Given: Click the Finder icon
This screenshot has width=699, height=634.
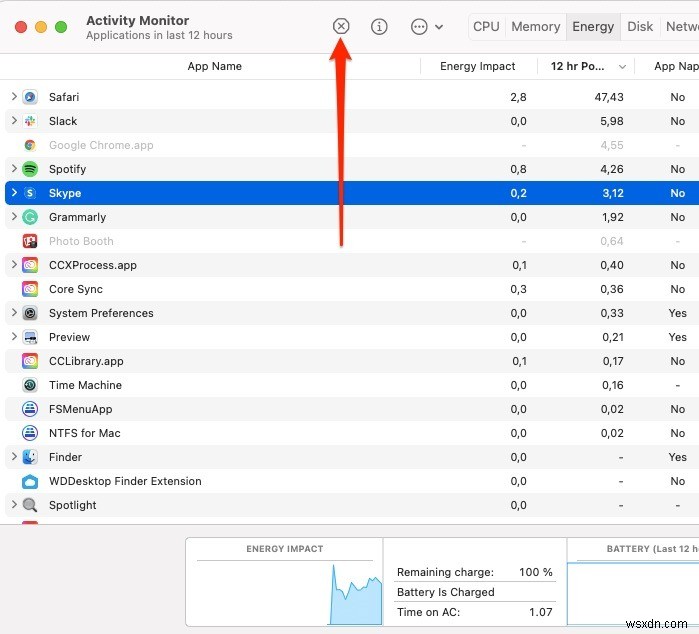Looking at the screenshot, I should 30,457.
